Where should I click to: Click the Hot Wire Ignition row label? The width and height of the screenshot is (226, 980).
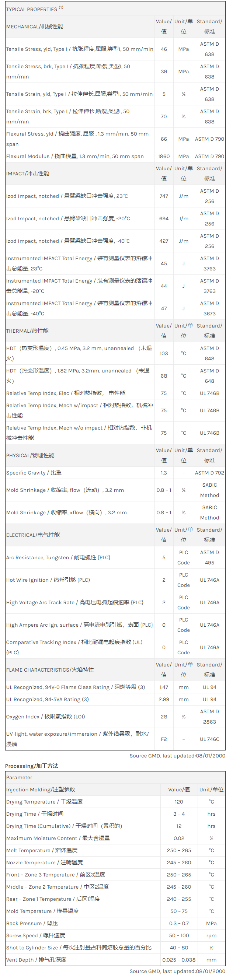[48, 580]
